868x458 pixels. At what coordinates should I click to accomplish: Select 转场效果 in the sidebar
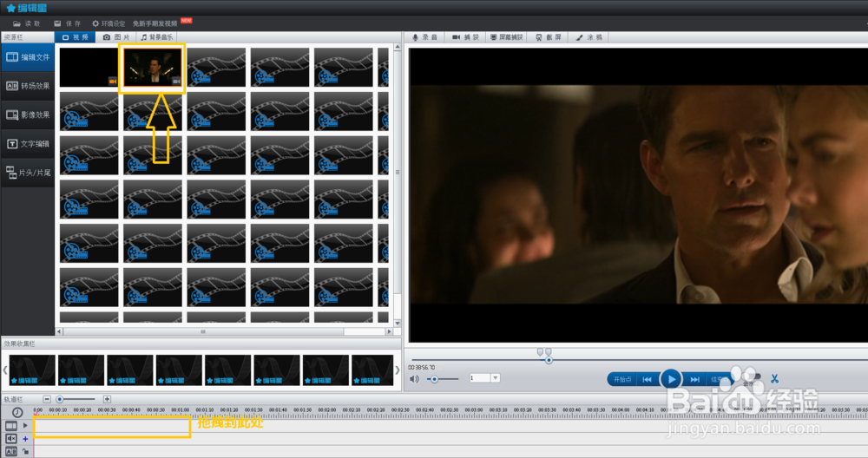[28, 86]
